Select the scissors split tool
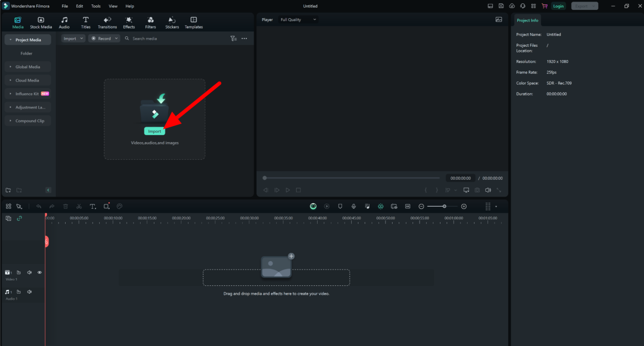The width and height of the screenshot is (644, 346). point(79,206)
